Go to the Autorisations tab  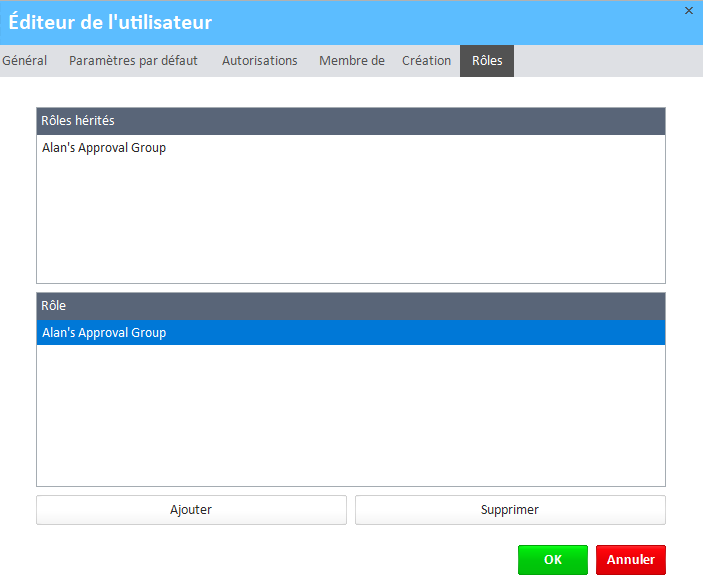[x=259, y=61]
